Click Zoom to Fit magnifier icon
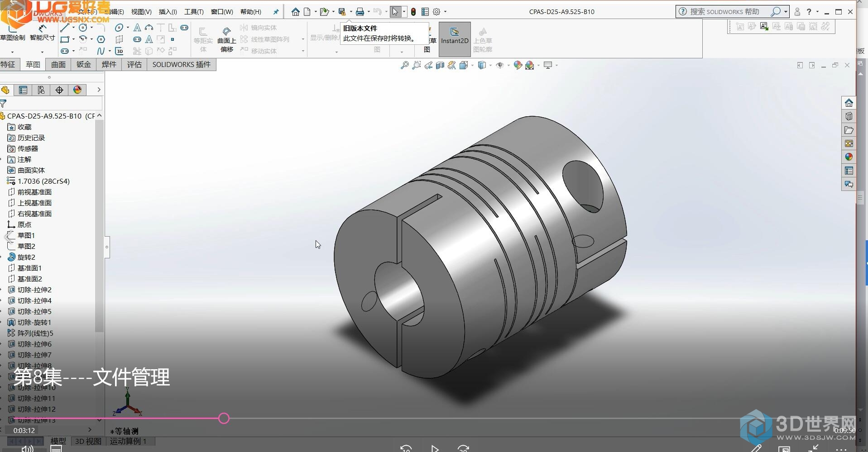The width and height of the screenshot is (868, 452). [x=404, y=65]
